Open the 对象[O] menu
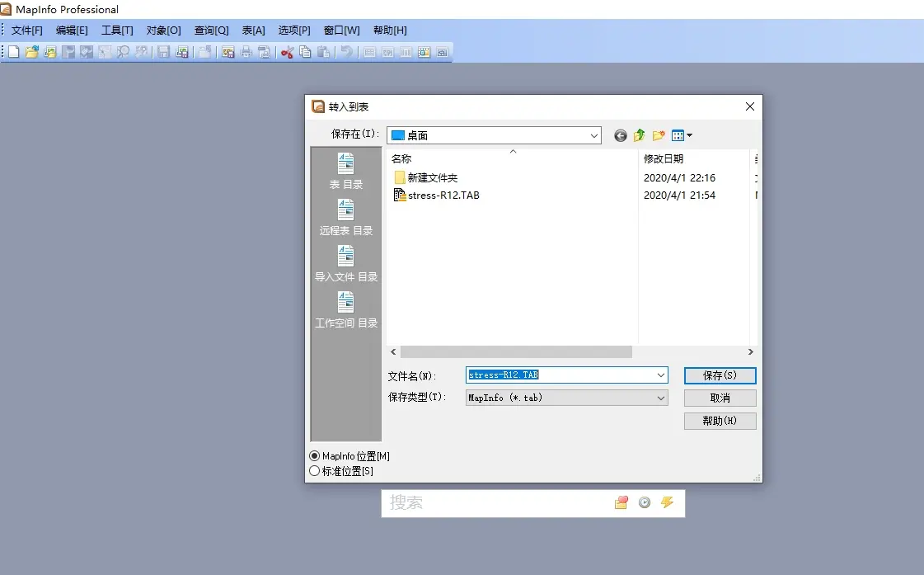The width and height of the screenshot is (924, 575). [164, 30]
